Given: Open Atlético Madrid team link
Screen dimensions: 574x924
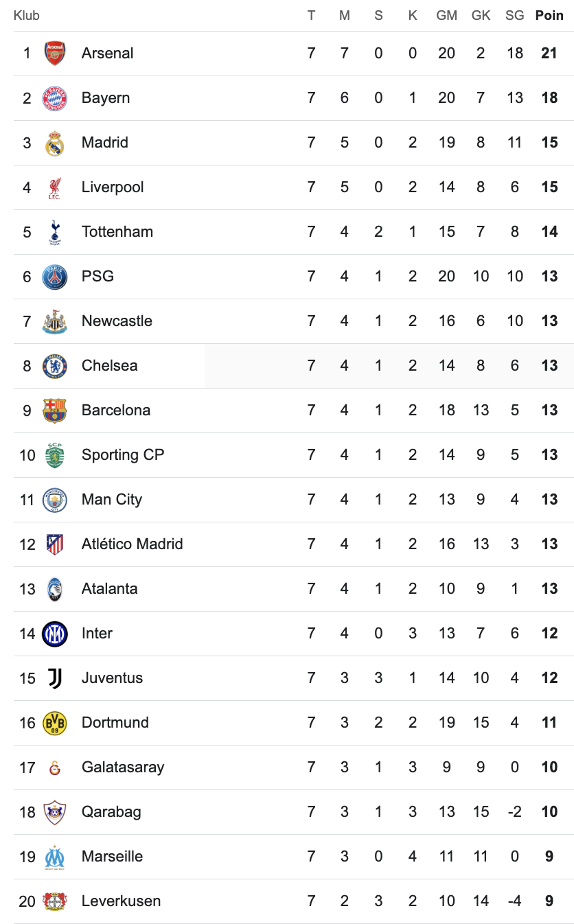Looking at the screenshot, I should click(132, 544).
